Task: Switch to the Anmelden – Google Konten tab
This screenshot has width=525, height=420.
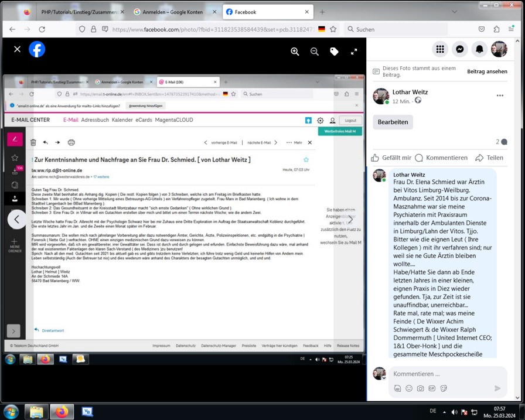Action: tap(169, 12)
